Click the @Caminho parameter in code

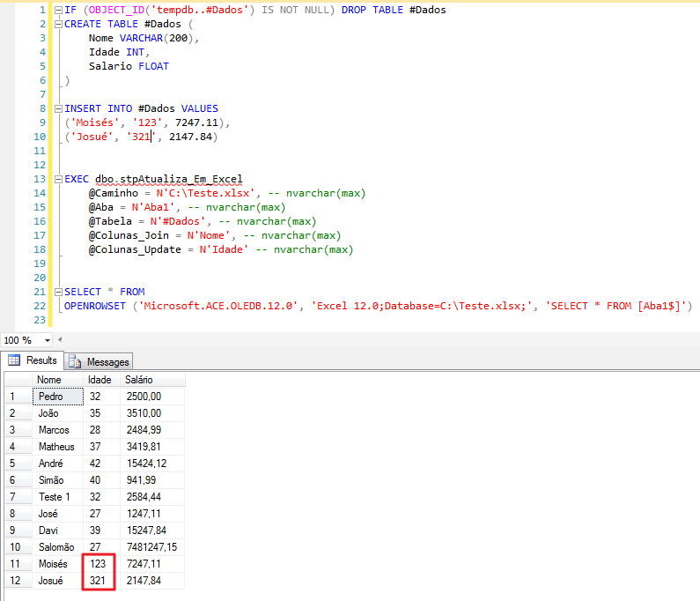(x=114, y=193)
